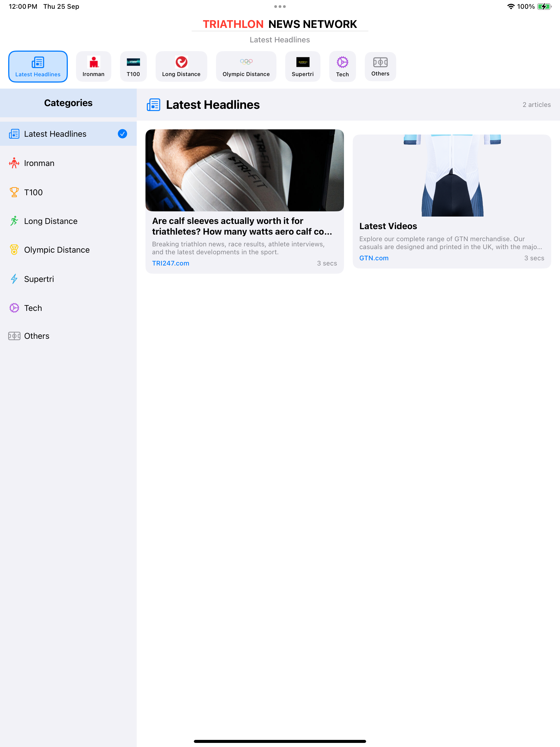Click the field icon in sidebar Others row
The image size is (560, 747).
(x=14, y=336)
